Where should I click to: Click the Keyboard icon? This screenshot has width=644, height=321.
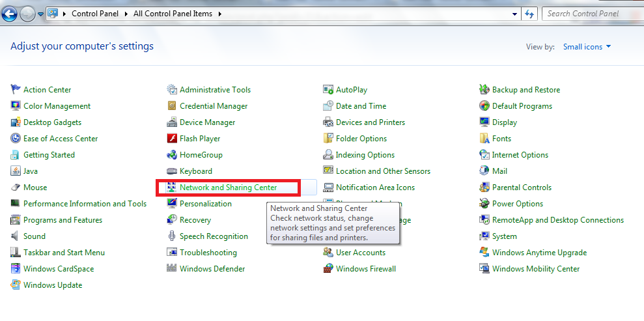(172, 171)
